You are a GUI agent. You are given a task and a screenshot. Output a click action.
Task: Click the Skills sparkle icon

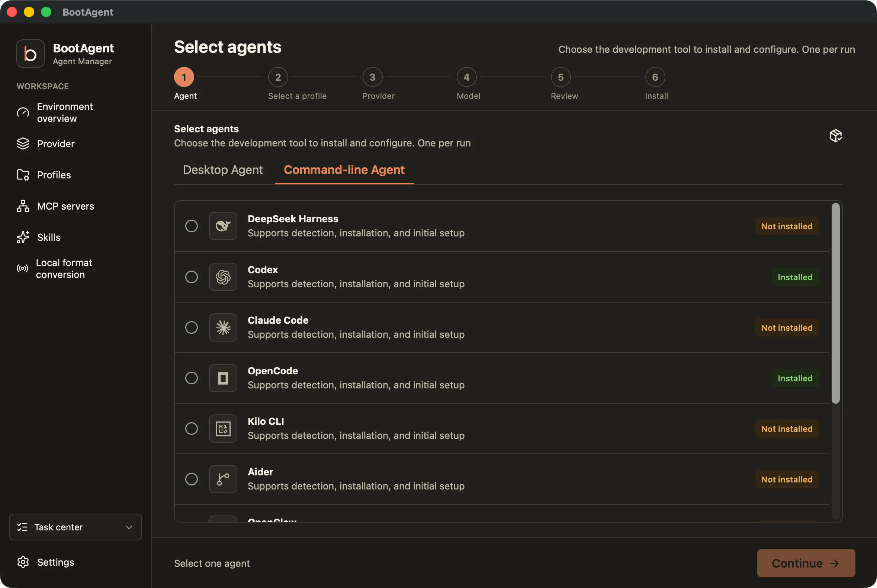click(23, 238)
